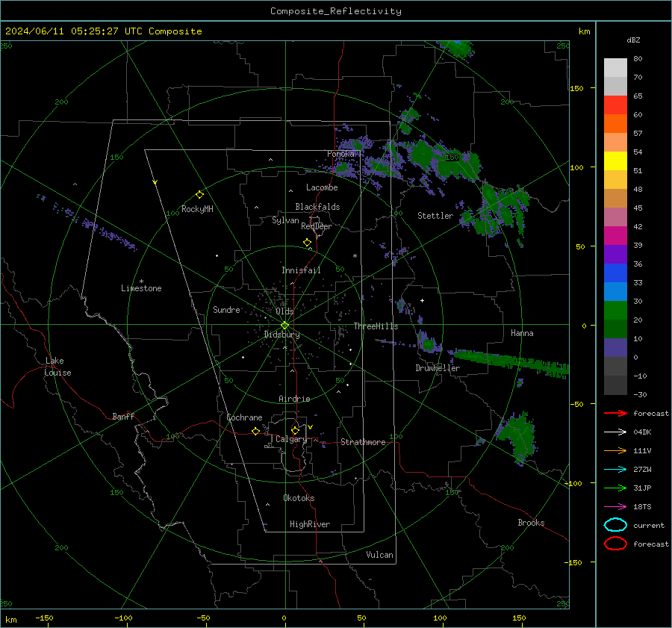672x628 pixels.
Task: Click the 'Hanna' map label
Action: 522,333
